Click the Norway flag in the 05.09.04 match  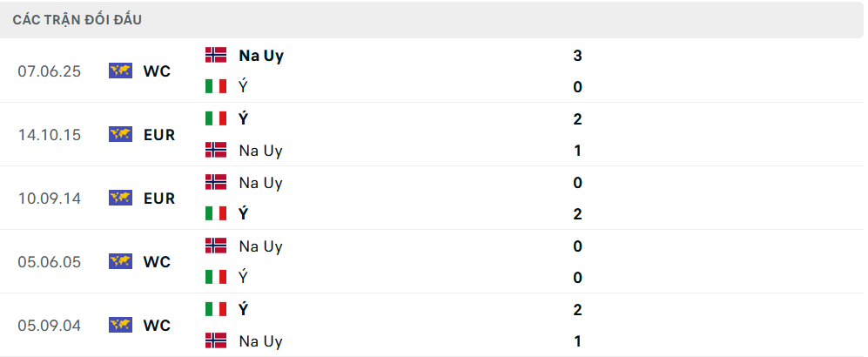coord(216,340)
